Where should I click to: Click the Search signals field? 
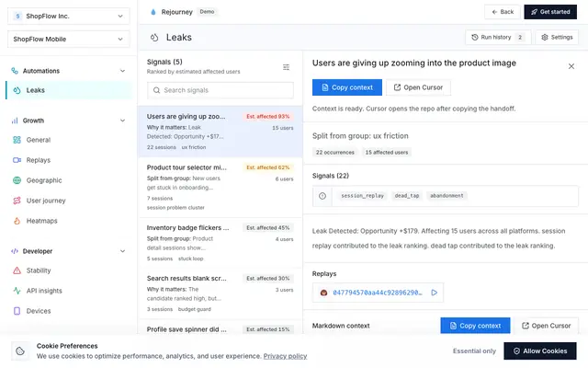point(220,90)
